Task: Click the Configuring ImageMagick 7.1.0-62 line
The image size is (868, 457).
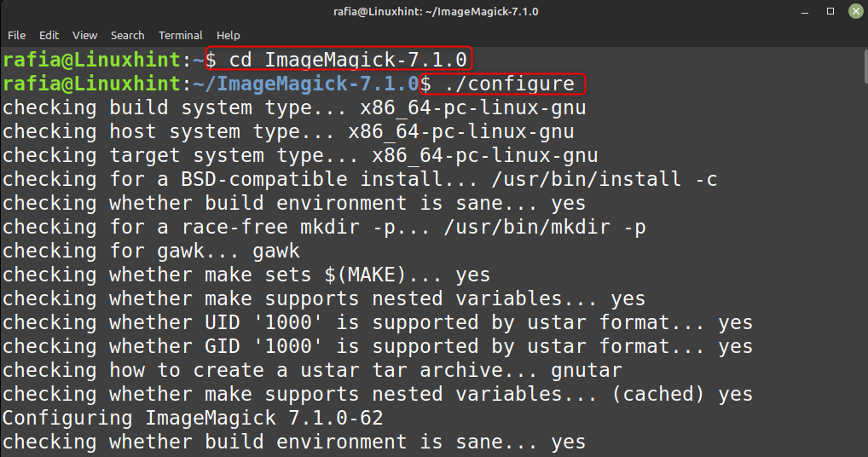Action: [x=193, y=419]
